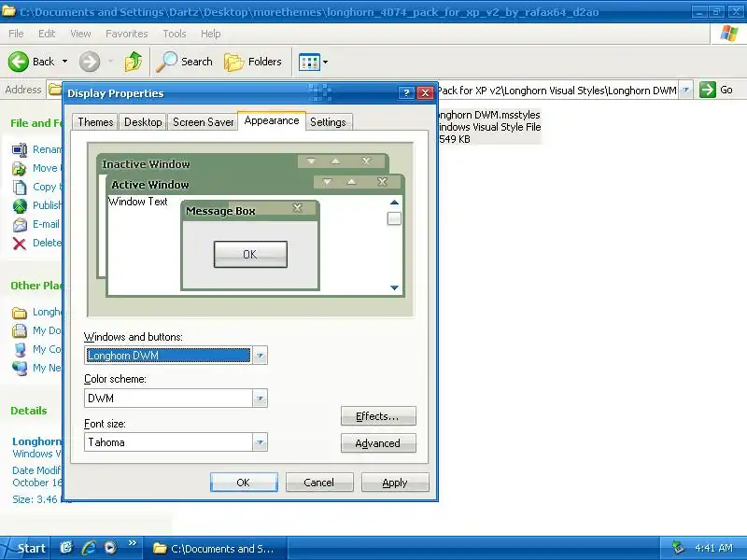Select the Appearance tab
Viewport: 747px width, 560px height.
click(x=272, y=120)
